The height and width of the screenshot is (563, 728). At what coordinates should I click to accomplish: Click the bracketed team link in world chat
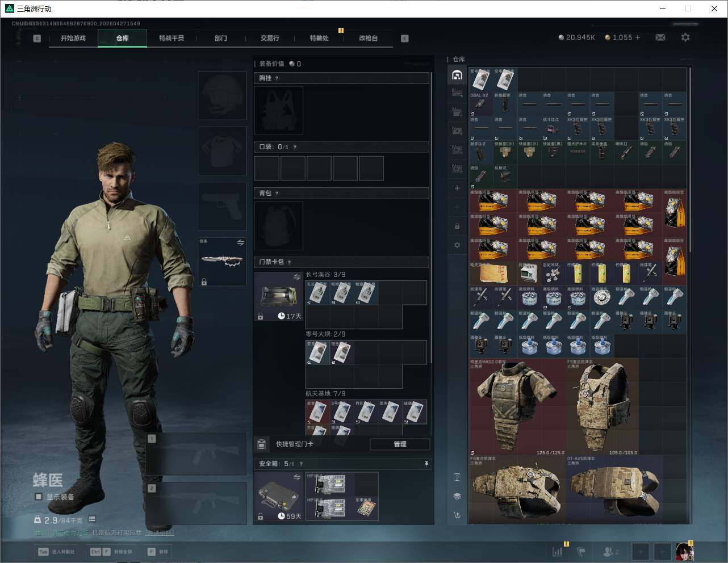pos(160,533)
